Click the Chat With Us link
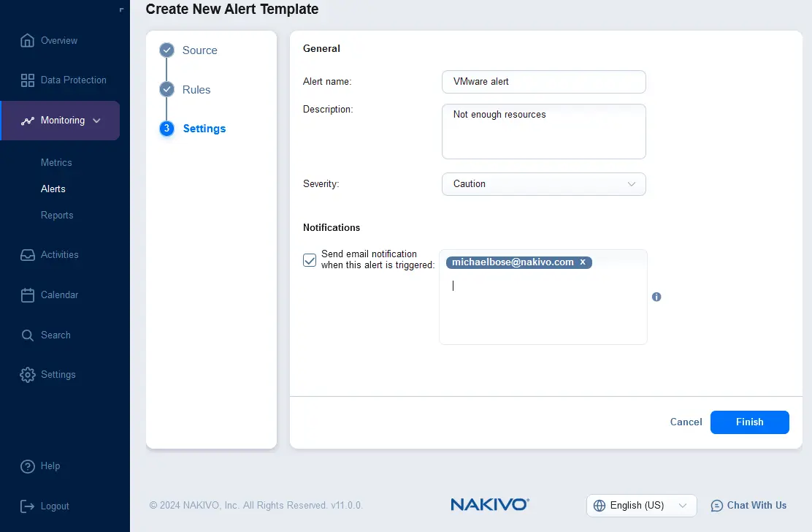Screen dimensions: 812x532 (757, 506)
